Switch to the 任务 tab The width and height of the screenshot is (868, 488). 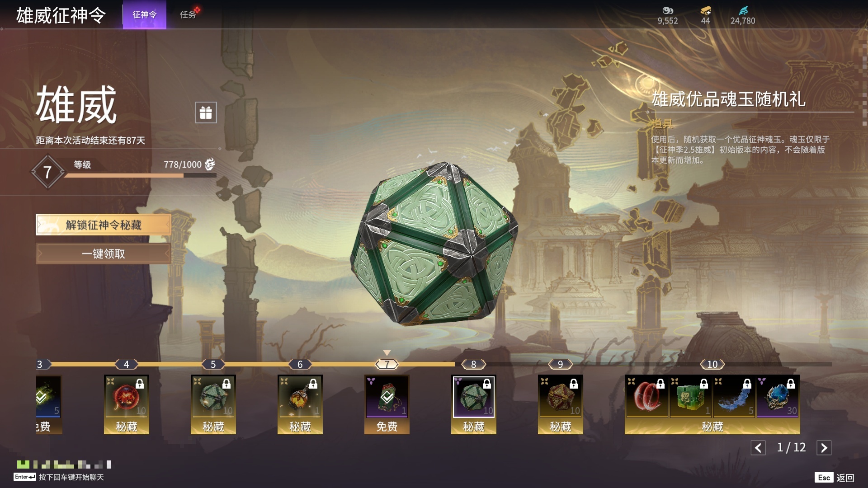click(188, 14)
